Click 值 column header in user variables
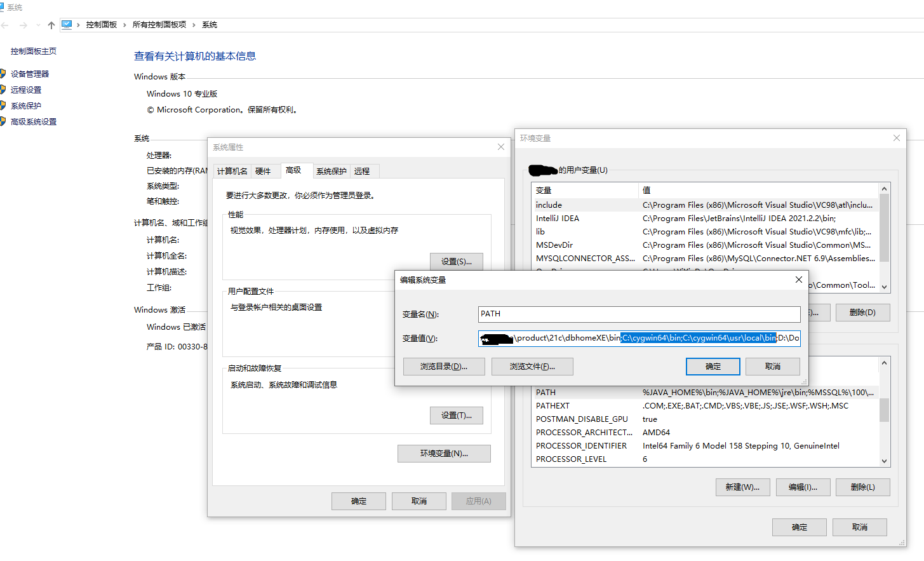924x561 pixels. [758, 190]
